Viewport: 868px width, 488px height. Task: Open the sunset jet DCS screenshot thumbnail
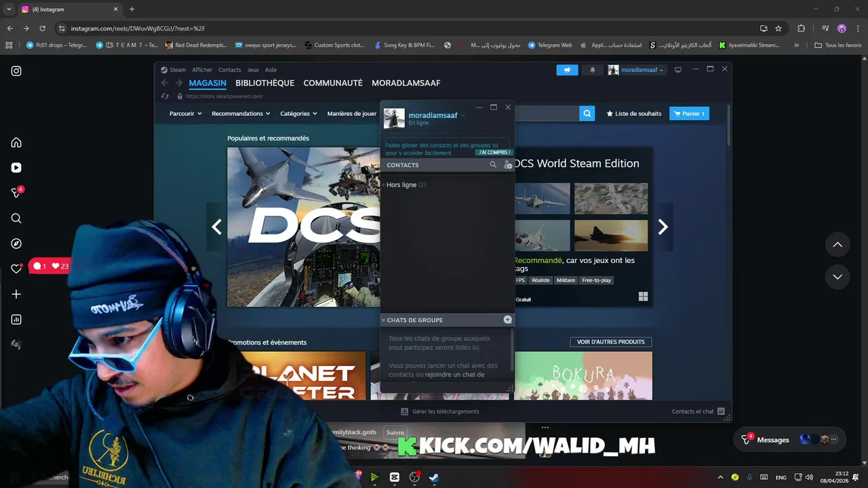tap(611, 236)
